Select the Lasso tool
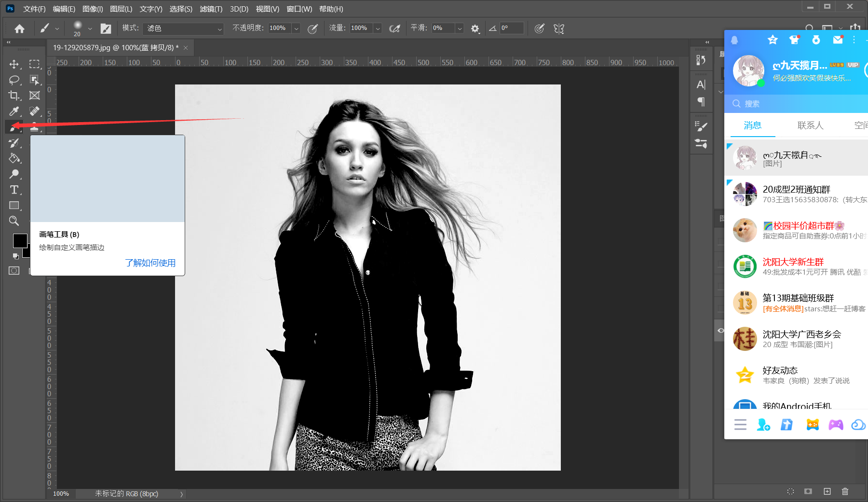 tap(14, 80)
